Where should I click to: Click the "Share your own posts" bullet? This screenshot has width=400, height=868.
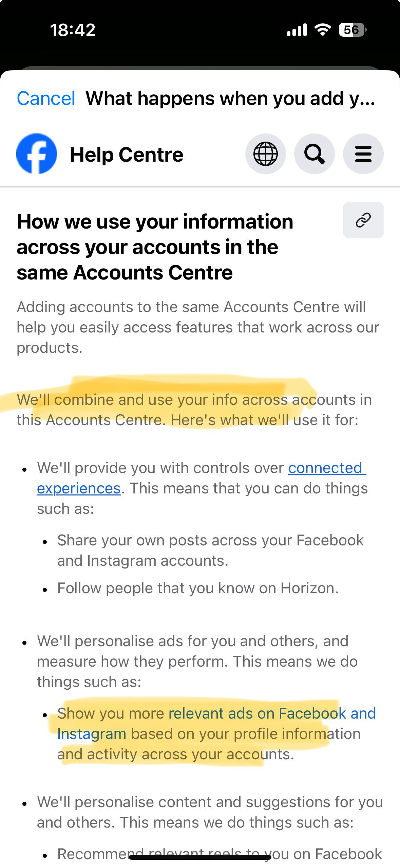click(x=210, y=550)
